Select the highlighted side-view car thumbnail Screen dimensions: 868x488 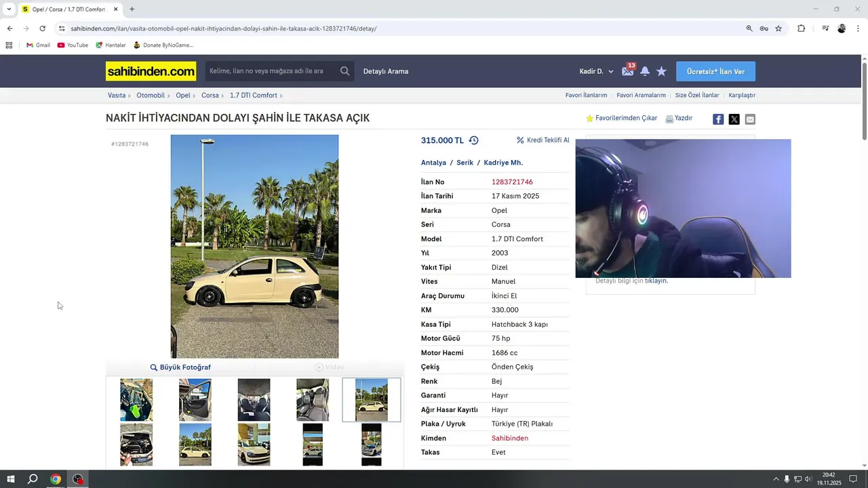372,400
